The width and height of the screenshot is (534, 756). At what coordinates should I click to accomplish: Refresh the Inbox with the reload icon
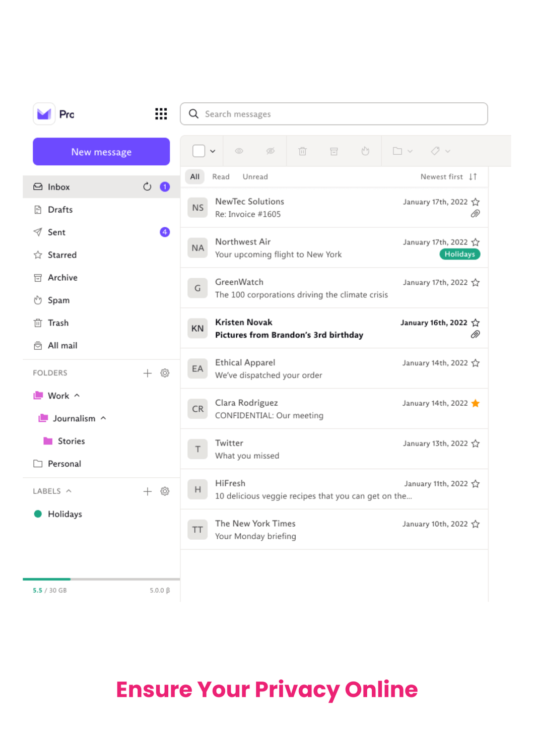point(147,187)
